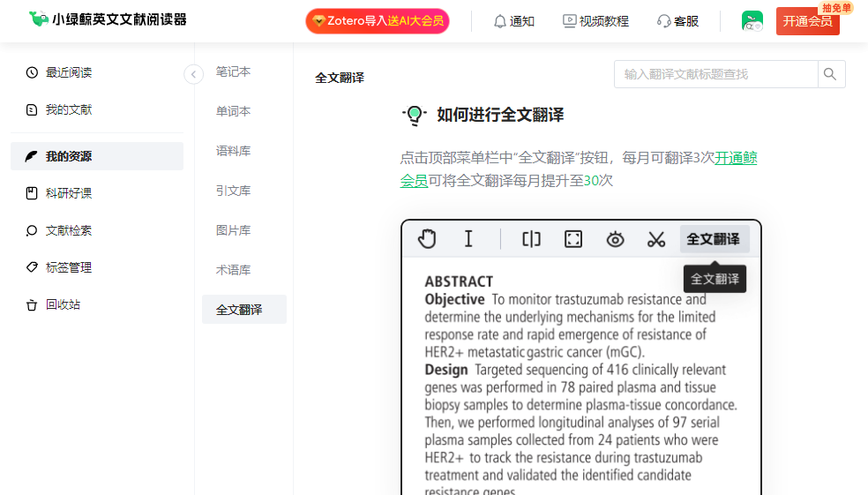Click the search icon beside 文献检索
Viewport: 868px width, 495px height.
pos(32,230)
